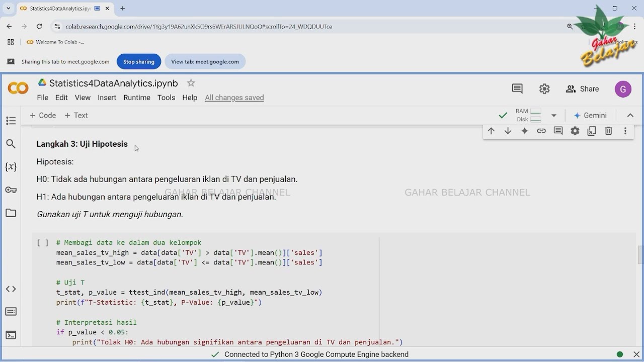This screenshot has width=644, height=362.
Task: Click the Stop sharing button
Action: (139, 61)
